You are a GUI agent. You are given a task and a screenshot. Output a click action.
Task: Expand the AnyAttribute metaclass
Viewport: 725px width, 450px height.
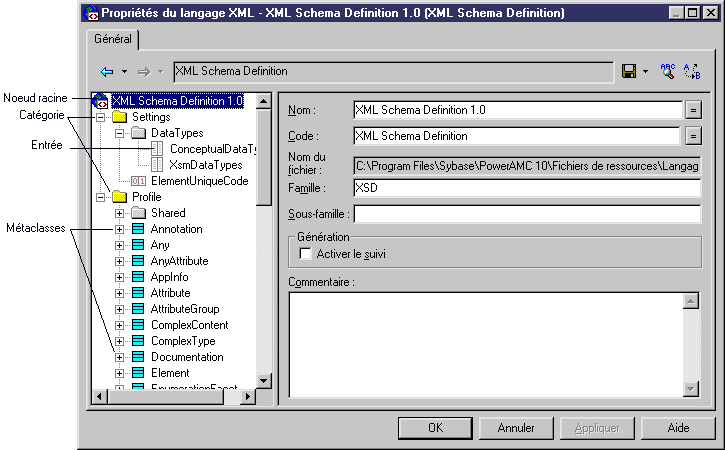coord(119,261)
